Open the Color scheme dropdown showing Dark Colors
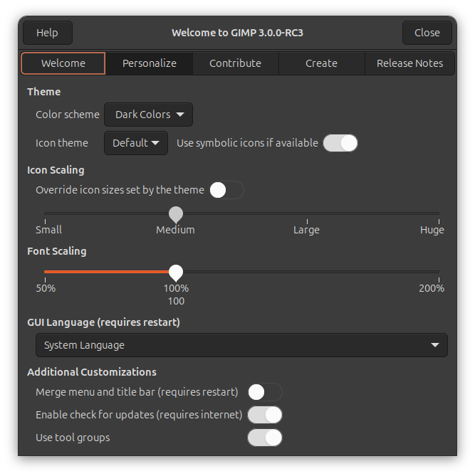This screenshot has height=476, width=475. pyautogui.click(x=149, y=115)
